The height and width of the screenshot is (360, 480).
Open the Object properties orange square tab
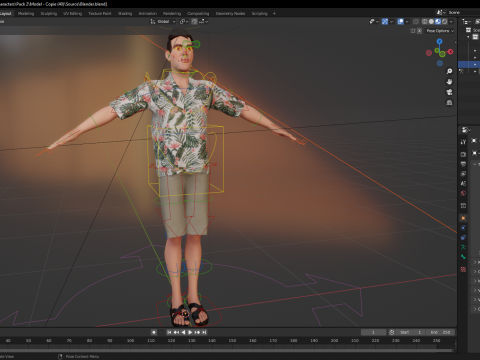point(463,218)
